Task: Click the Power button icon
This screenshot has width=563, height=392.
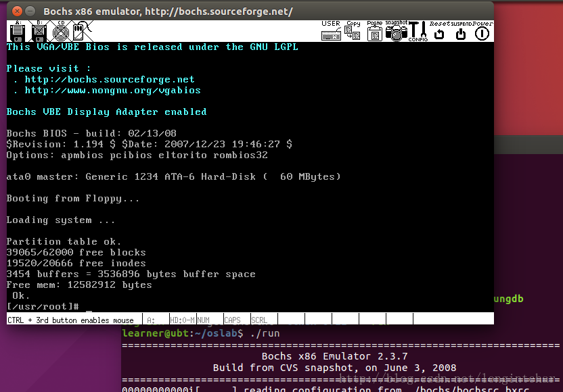Action: (x=482, y=31)
